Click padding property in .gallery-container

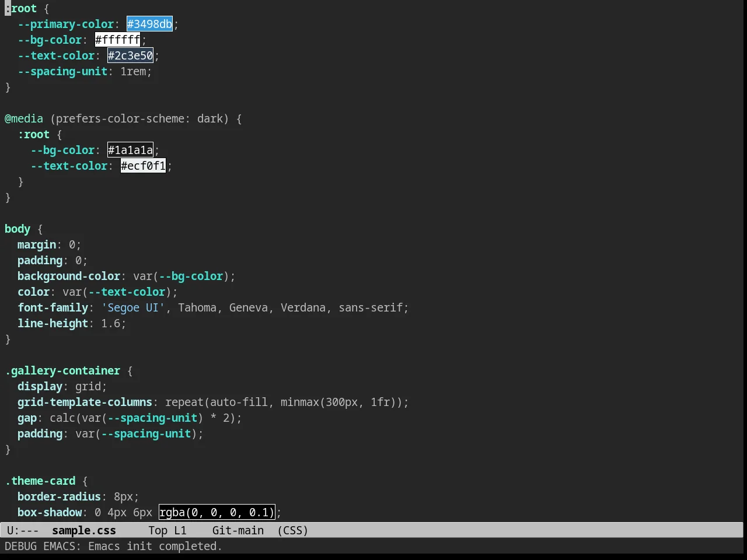[x=40, y=433]
